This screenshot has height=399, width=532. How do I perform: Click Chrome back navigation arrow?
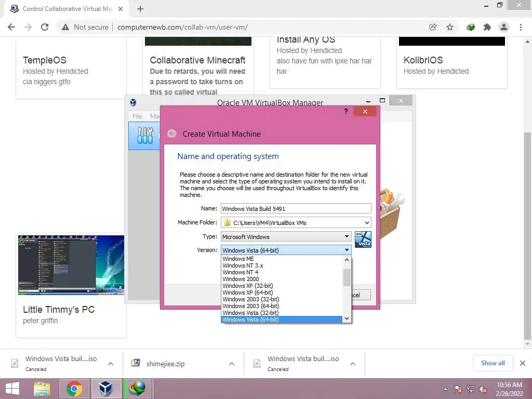[11, 27]
